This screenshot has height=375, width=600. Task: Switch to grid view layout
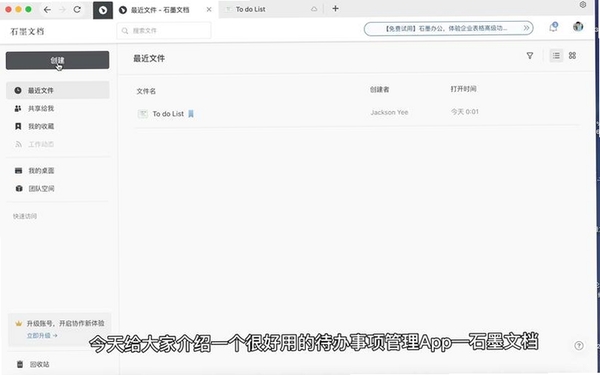pos(572,56)
